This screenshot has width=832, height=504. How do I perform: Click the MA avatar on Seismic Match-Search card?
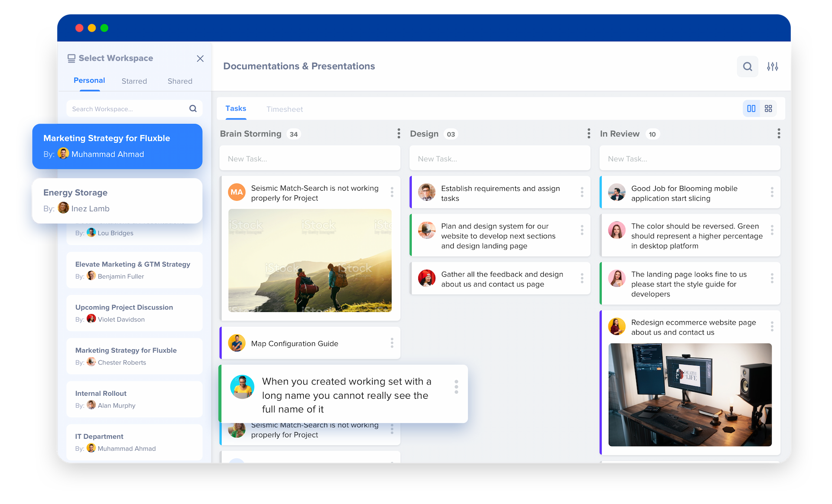(237, 192)
